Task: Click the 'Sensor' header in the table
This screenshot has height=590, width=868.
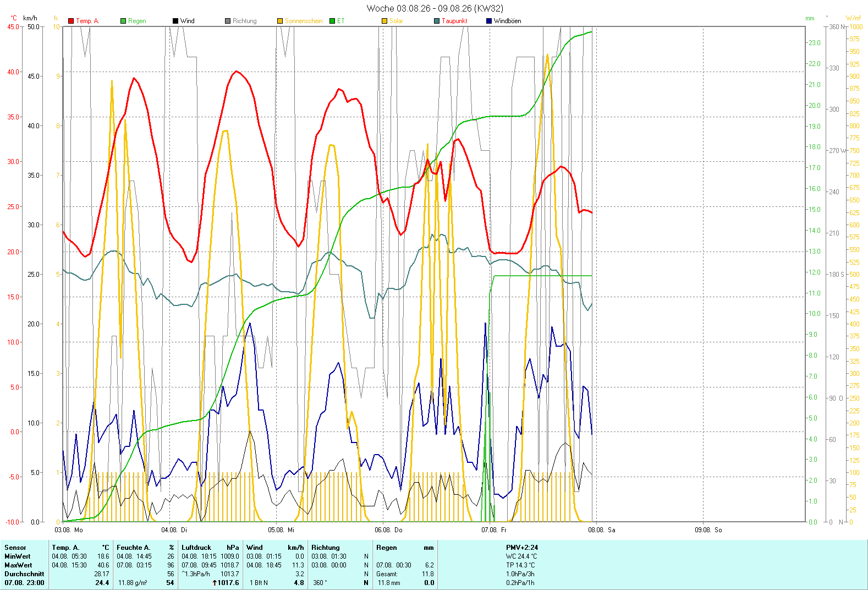Action: pyautogui.click(x=15, y=548)
